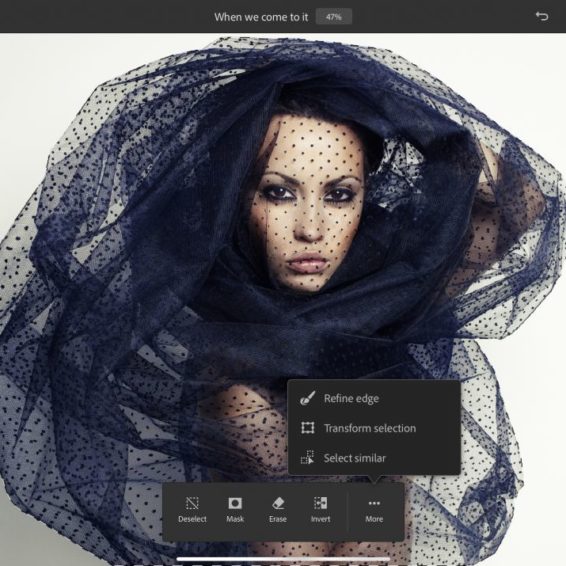The image size is (566, 566).
Task: Click the Refine edge brush icon
Action: [x=308, y=398]
